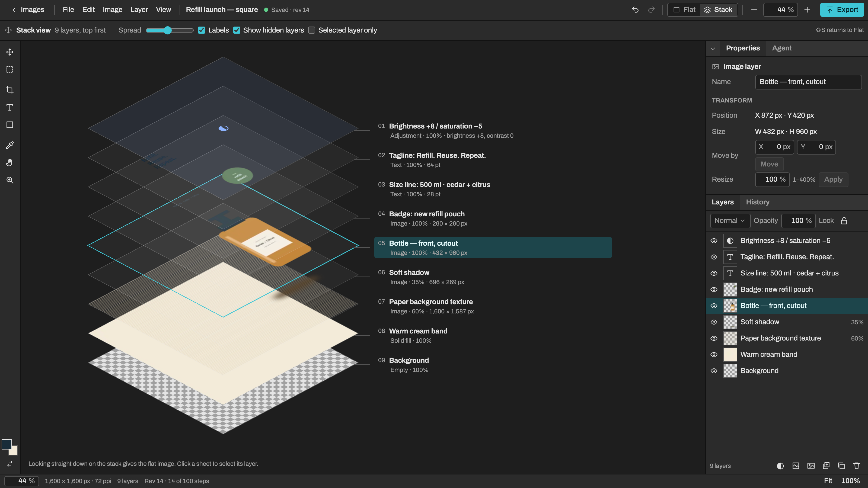The height and width of the screenshot is (488, 868).
Task: Select the Zoom magnifier tool
Action: coord(10,180)
